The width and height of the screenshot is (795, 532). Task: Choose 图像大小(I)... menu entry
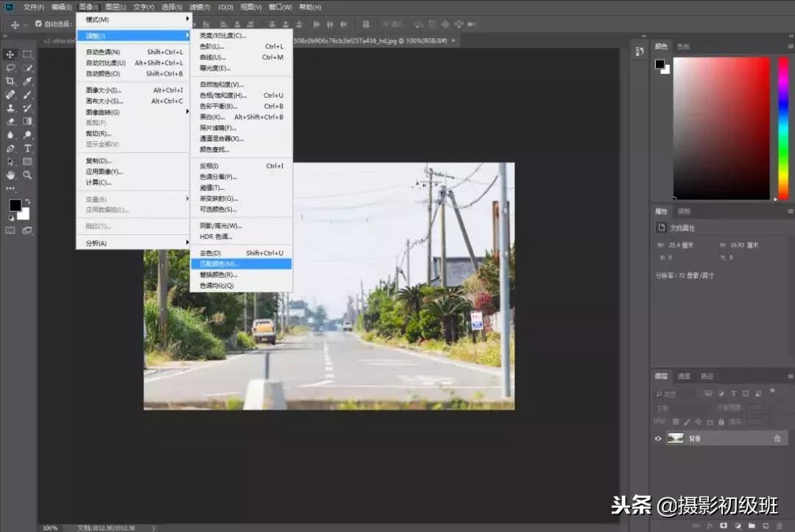tap(133, 91)
